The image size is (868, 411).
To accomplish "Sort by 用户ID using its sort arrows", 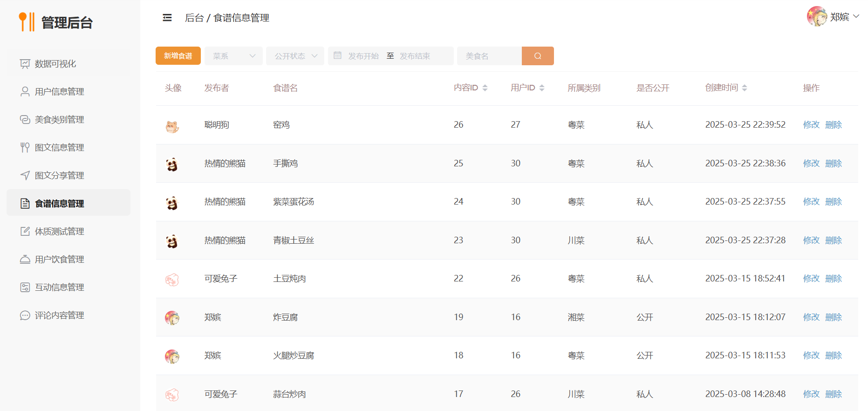I will (542, 88).
